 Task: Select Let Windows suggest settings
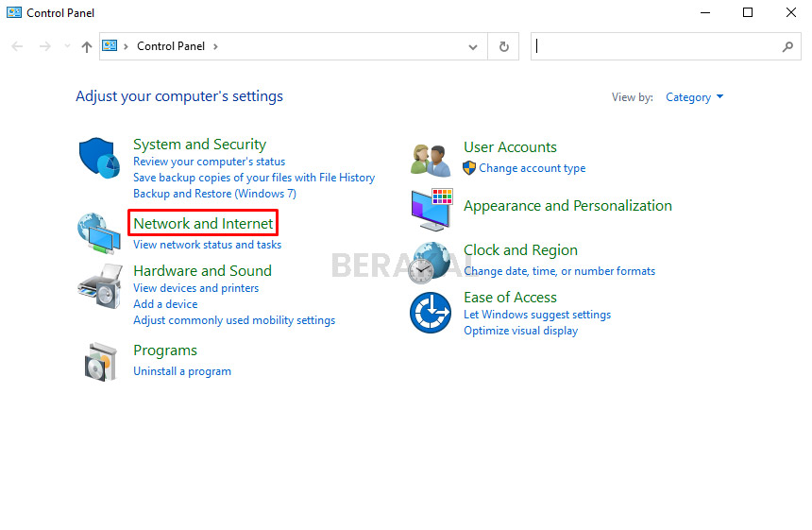(x=537, y=315)
